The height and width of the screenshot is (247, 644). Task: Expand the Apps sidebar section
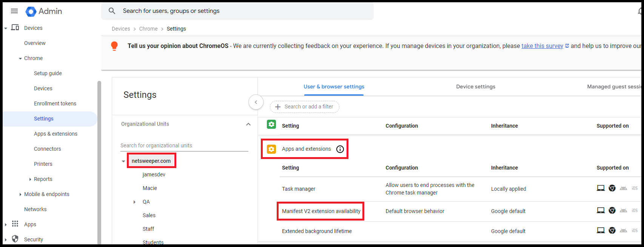(x=6, y=225)
